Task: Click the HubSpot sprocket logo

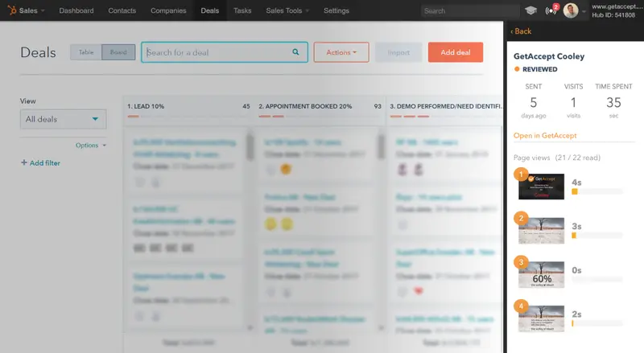Action: 12,10
